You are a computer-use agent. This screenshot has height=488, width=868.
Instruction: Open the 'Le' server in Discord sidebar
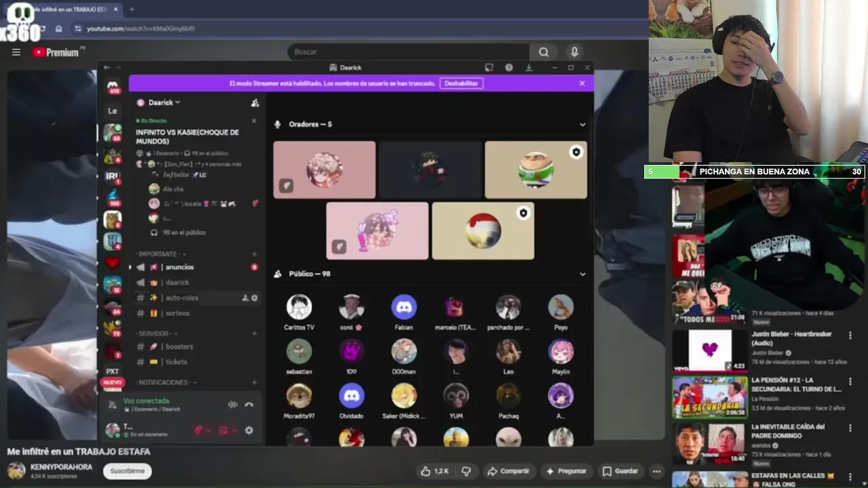point(113,110)
